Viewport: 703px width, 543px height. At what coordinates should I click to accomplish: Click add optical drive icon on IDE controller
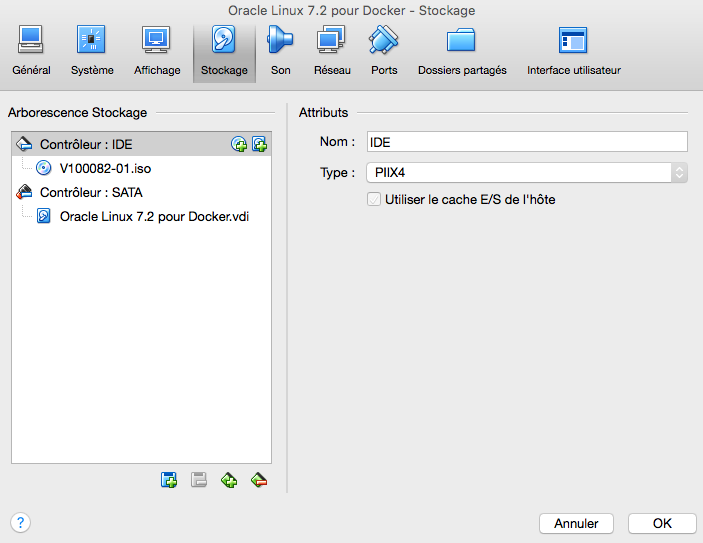tap(239, 145)
